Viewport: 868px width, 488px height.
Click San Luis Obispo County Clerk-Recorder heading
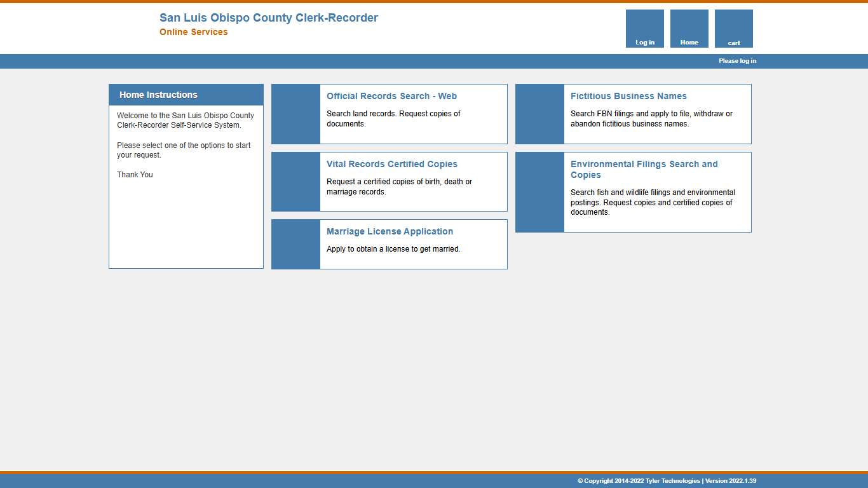[x=268, y=18]
